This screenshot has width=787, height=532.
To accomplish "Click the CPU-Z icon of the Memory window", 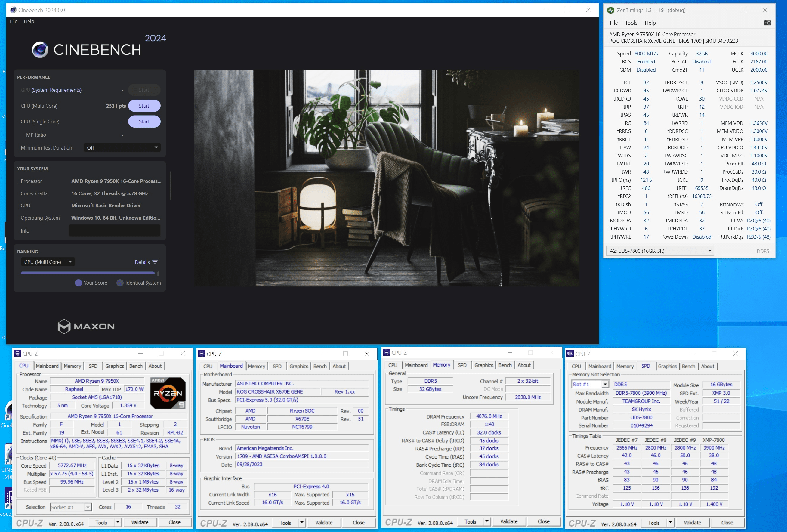I will pyautogui.click(x=386, y=353).
